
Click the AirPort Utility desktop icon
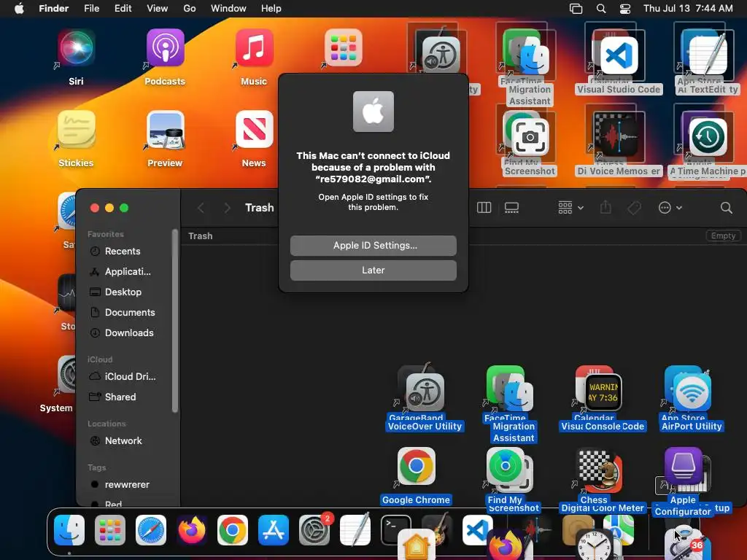[x=692, y=392]
